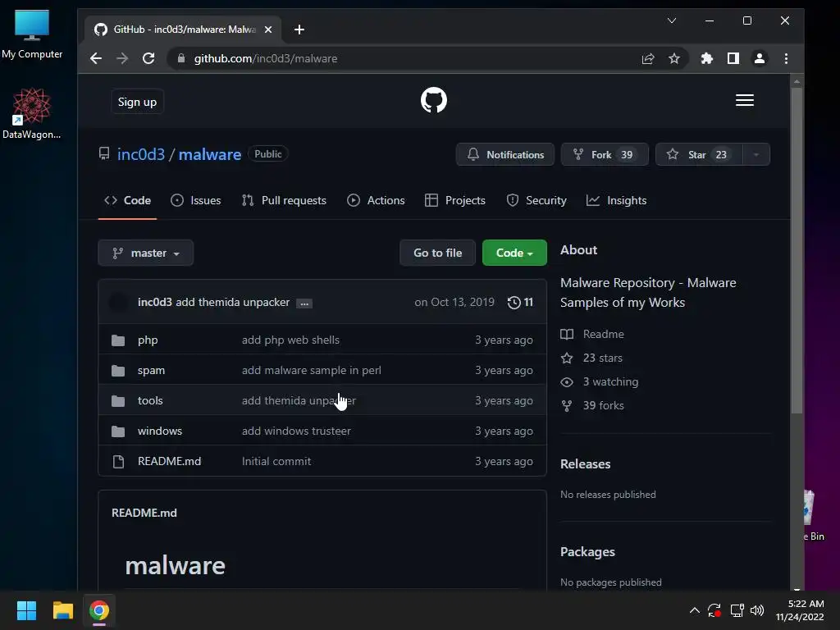The width and height of the screenshot is (840, 630).
Task: Open README.md file link
Action: [169, 461]
